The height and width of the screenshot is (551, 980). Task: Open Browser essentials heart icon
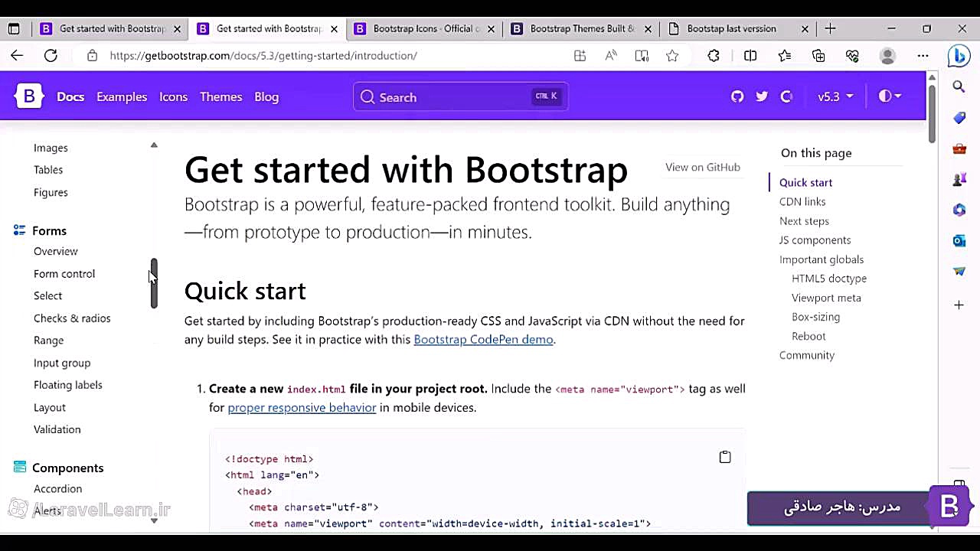tap(852, 55)
